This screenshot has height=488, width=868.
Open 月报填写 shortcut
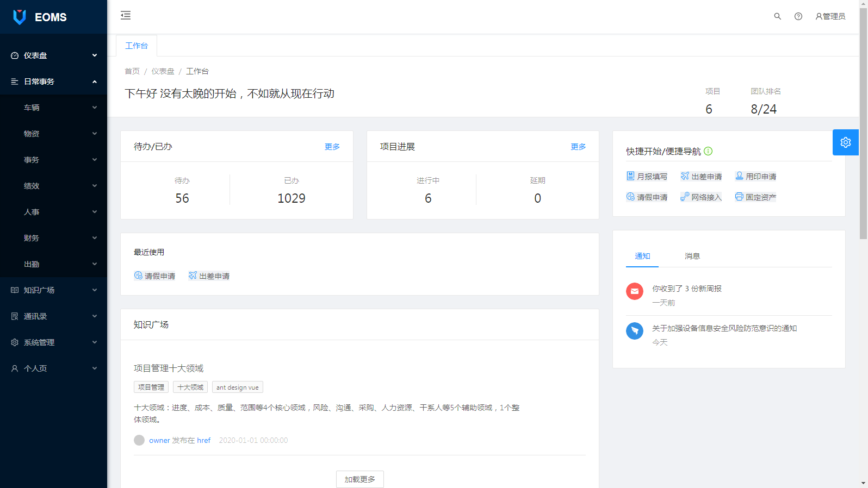click(647, 177)
